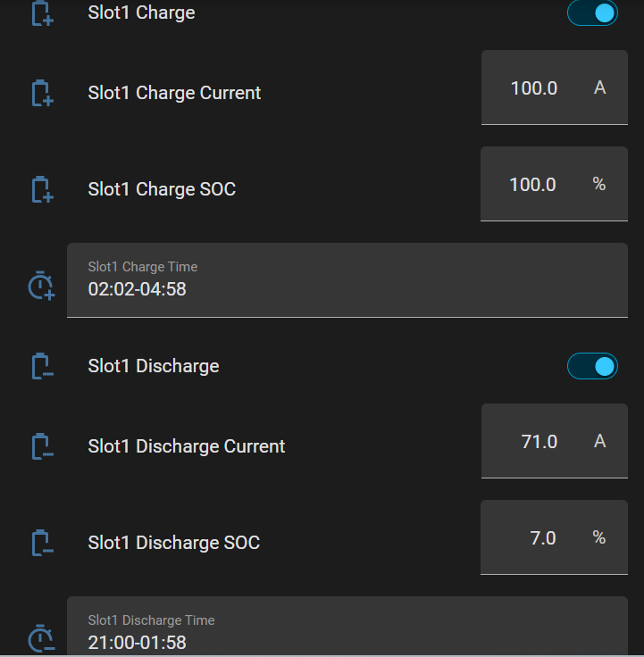Click the Slot1 Discharge SOC battery icon
This screenshot has width=644, height=657.
pyautogui.click(x=42, y=543)
